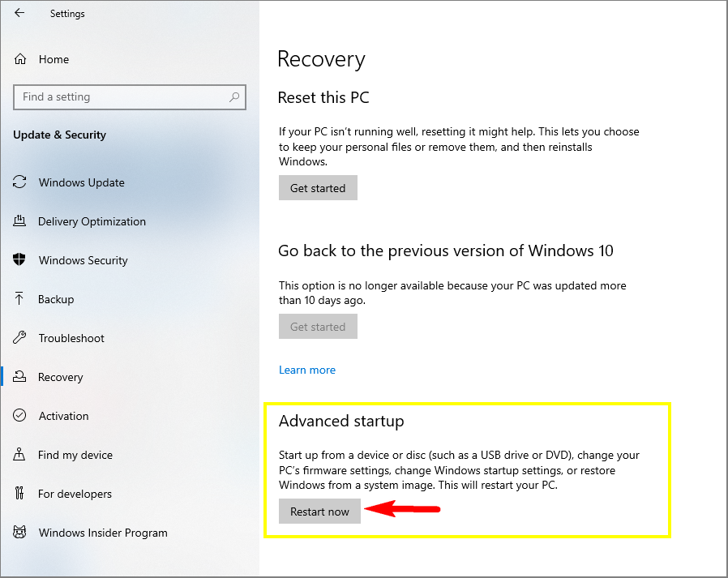The image size is (728, 578).
Task: Click the search magnifier icon
Action: [234, 97]
